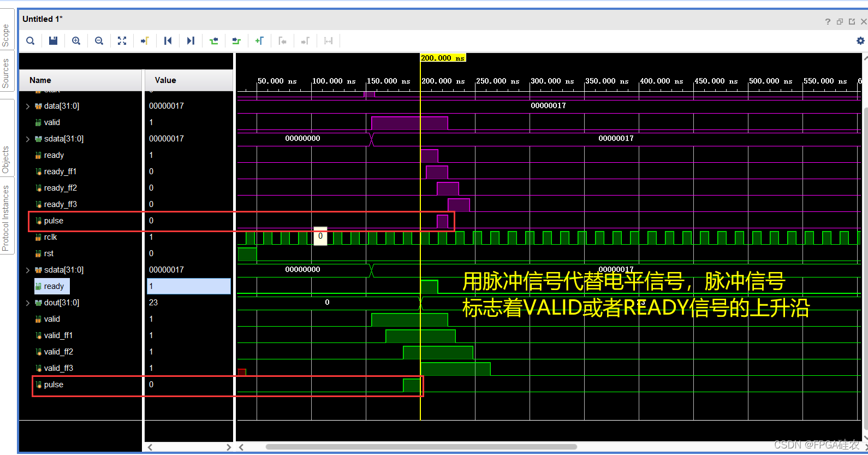This screenshot has height=455, width=868.
Task: Switch to the Objects side tab
Action: pos(6,159)
